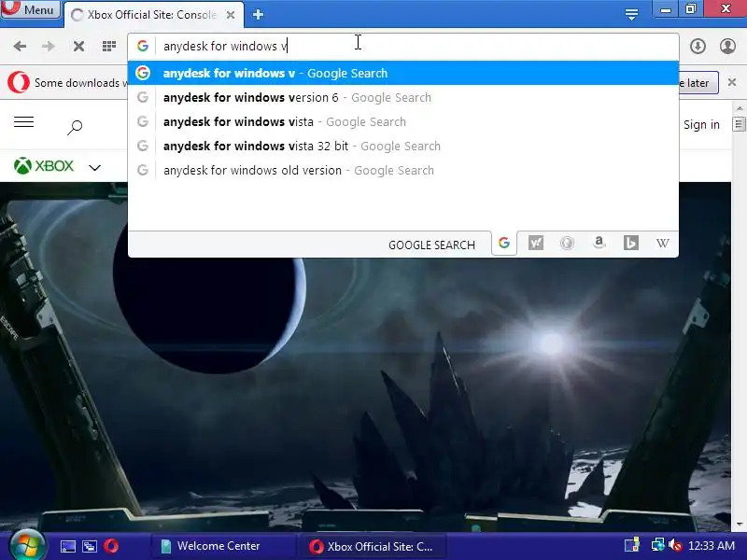This screenshot has width=747, height=560.
Task: Close the Xbox Official Site tab
Action: tap(231, 15)
